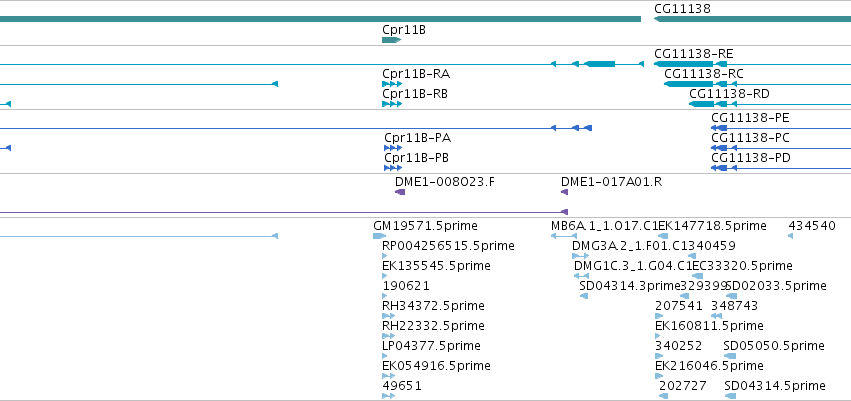Click the SD04314.3prime EST arrow
This screenshot has width=851, height=401.
584,296
